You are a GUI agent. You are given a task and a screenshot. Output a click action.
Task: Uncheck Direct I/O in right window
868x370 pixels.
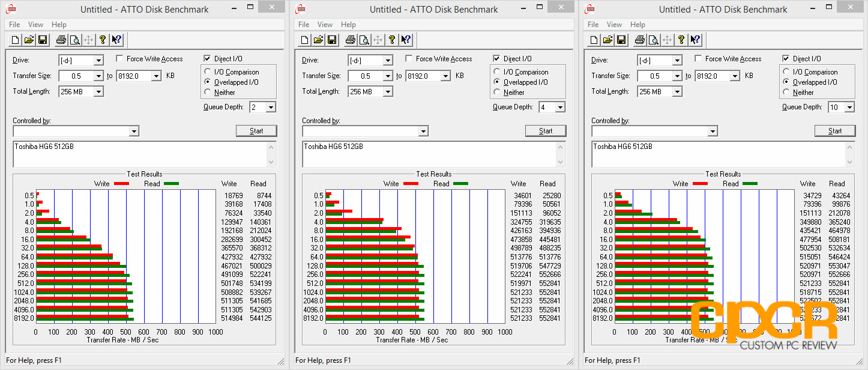(786, 59)
